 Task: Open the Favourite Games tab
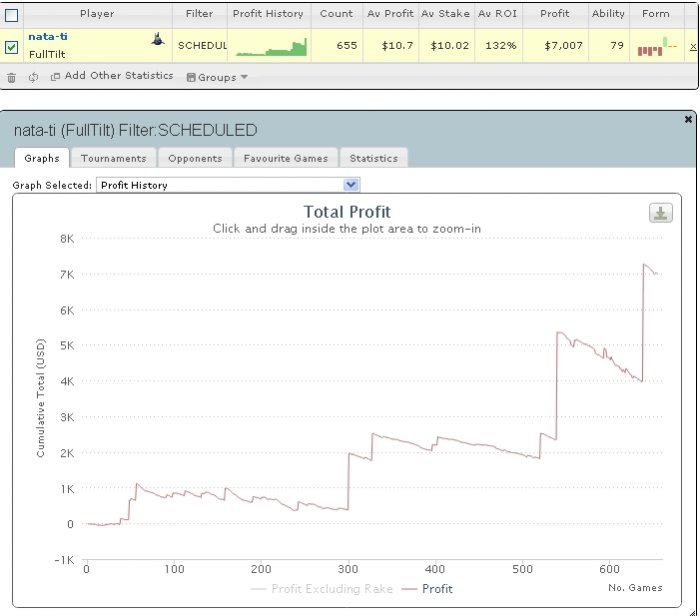286,158
